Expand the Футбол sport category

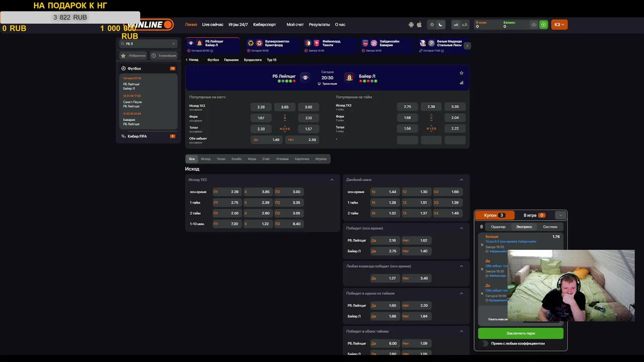[x=148, y=68]
